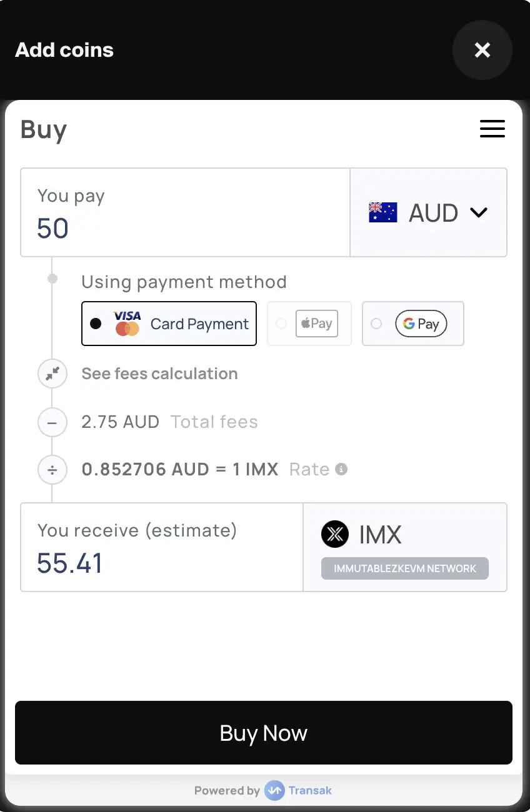Image resolution: width=530 pixels, height=812 pixels.
Task: Click the minus total fees icon
Action: click(52, 422)
